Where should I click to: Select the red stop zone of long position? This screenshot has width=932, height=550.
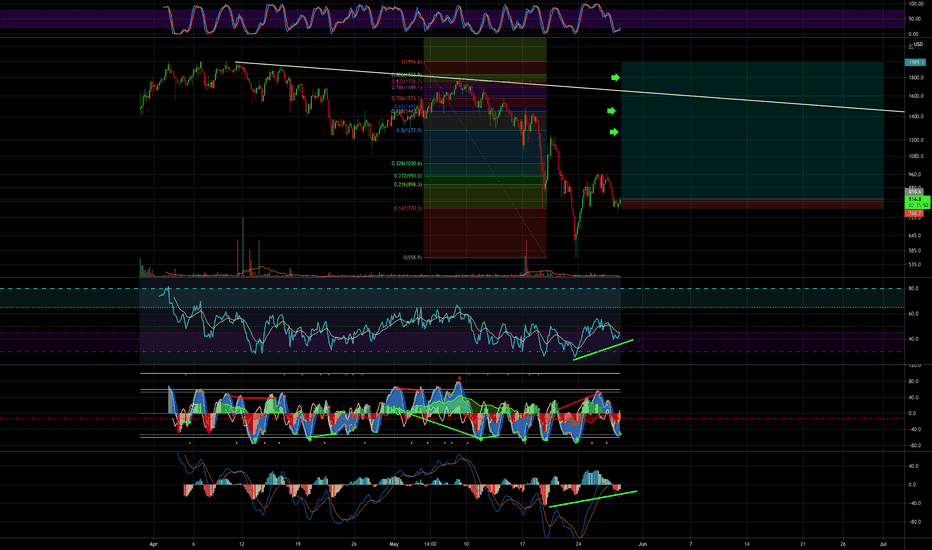(x=752, y=204)
